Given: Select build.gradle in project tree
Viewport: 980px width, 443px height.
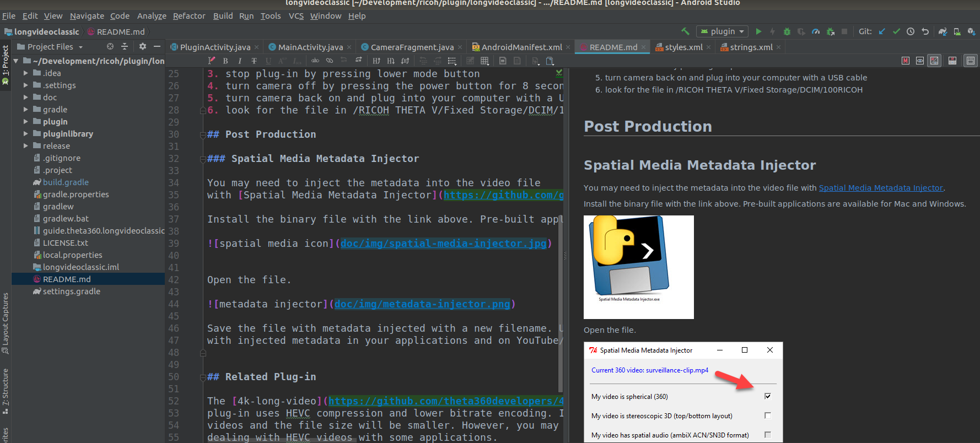Looking at the screenshot, I should (66, 182).
